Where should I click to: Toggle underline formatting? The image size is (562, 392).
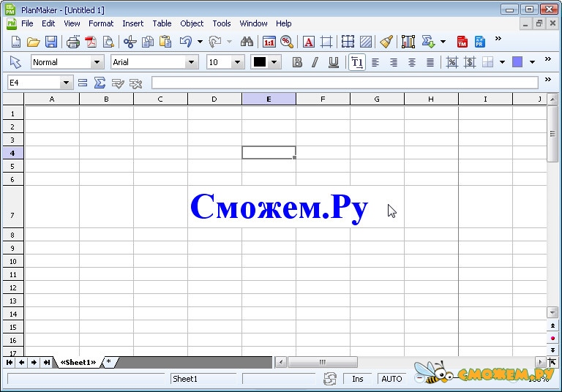click(334, 62)
